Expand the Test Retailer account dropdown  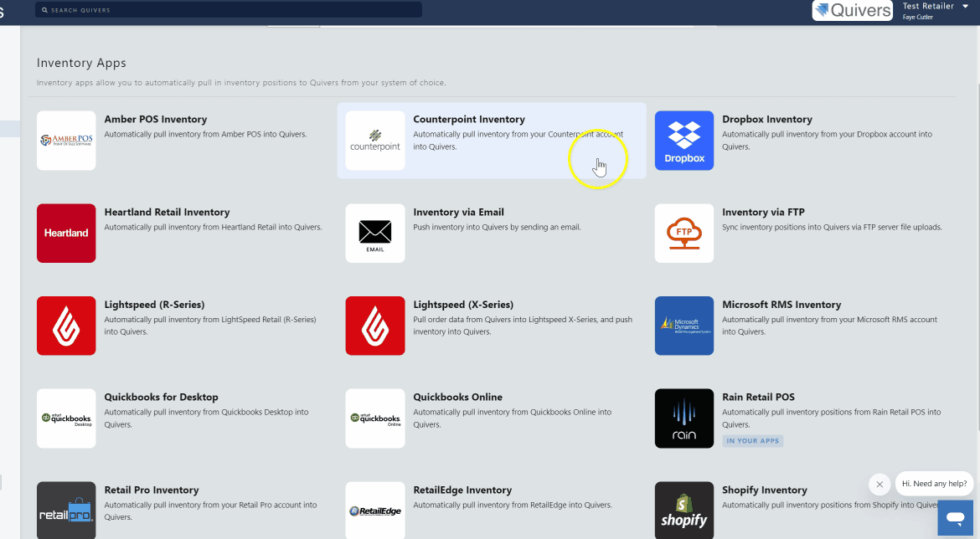(965, 6)
